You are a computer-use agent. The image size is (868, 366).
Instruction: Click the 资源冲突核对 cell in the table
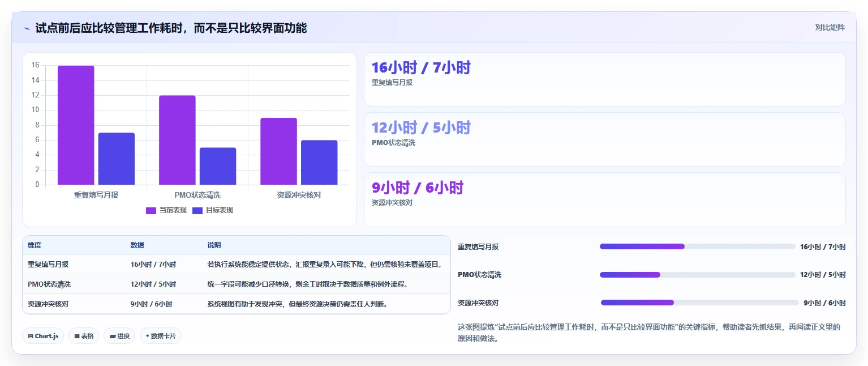(x=48, y=304)
